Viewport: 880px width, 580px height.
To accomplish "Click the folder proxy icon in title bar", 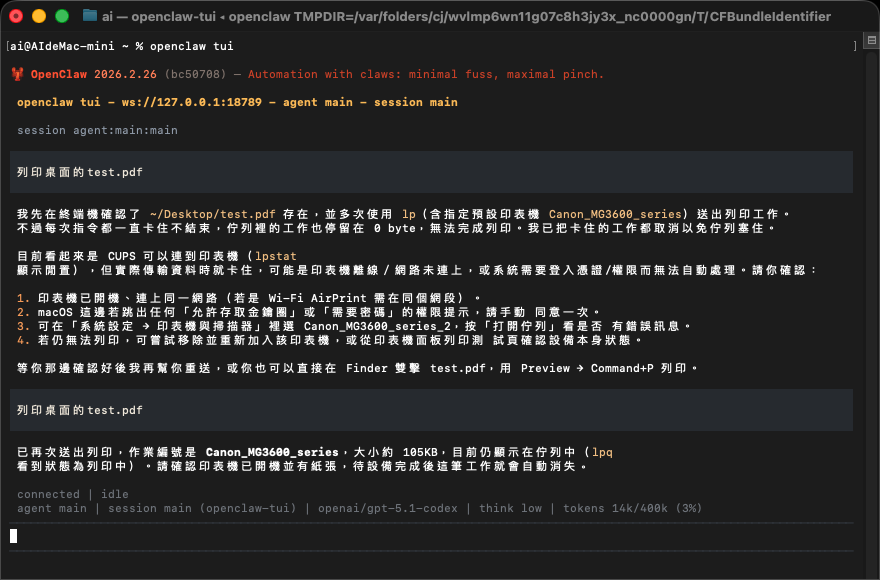I will click(90, 16).
